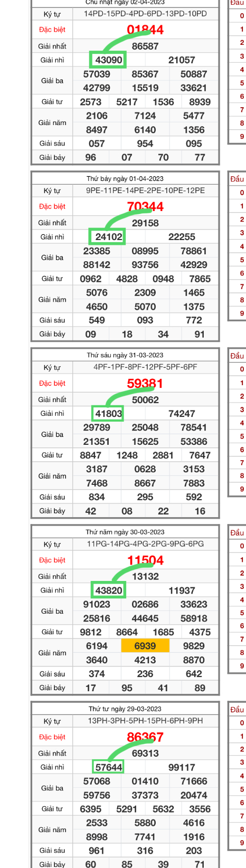Click third prize number 15625

[145, 442]
